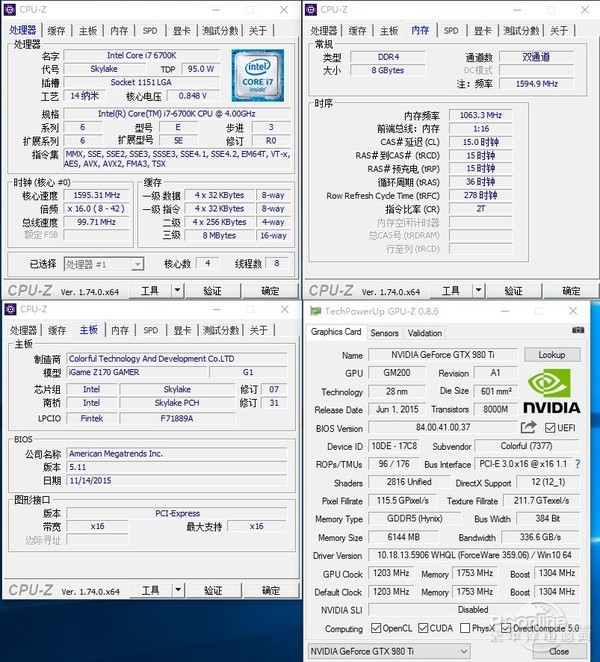Click the Driver Version value field

pos(474,555)
